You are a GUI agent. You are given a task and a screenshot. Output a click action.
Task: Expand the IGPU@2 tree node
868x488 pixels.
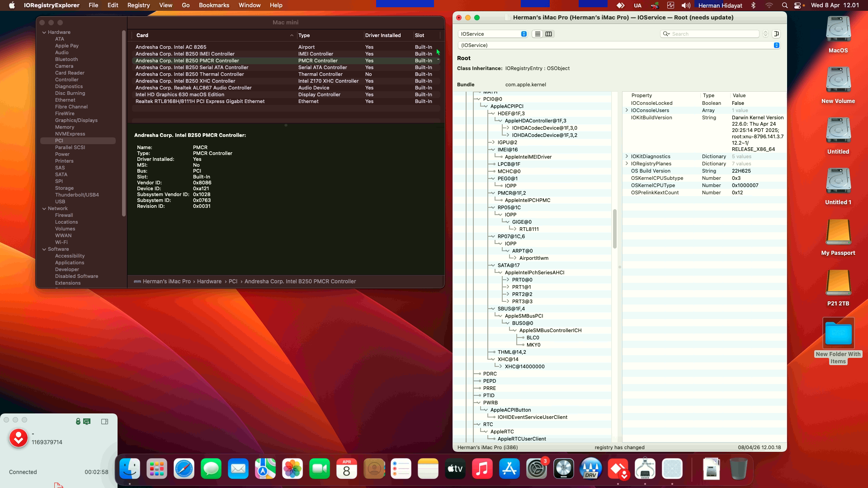pos(493,142)
